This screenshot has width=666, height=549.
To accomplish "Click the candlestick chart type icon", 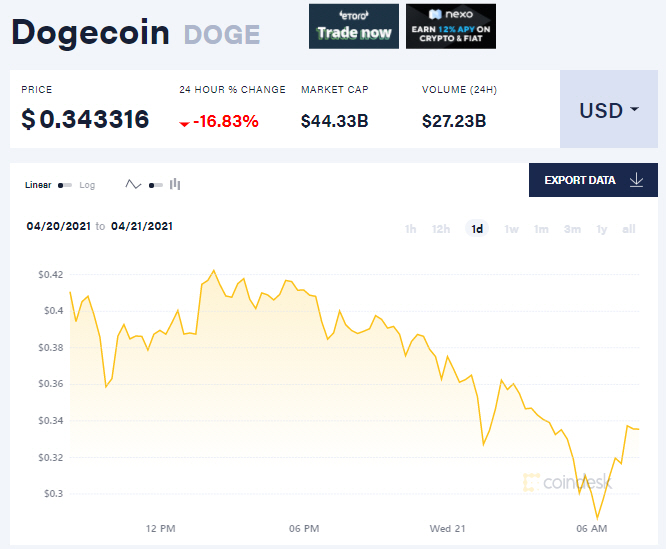I will [175, 184].
